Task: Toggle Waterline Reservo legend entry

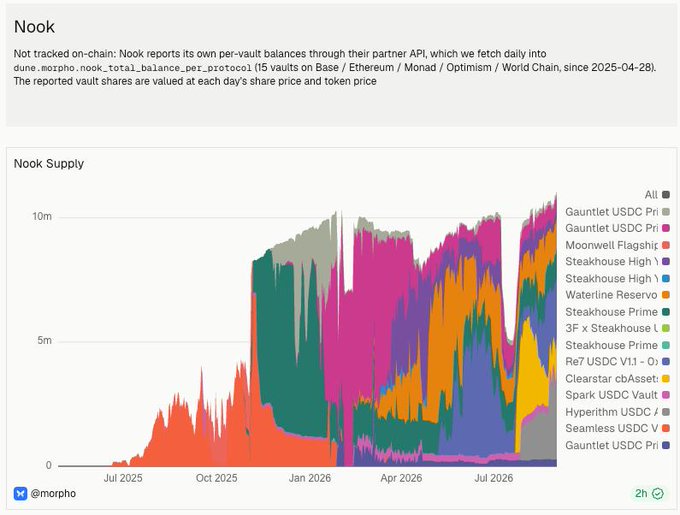Action: tap(617, 295)
